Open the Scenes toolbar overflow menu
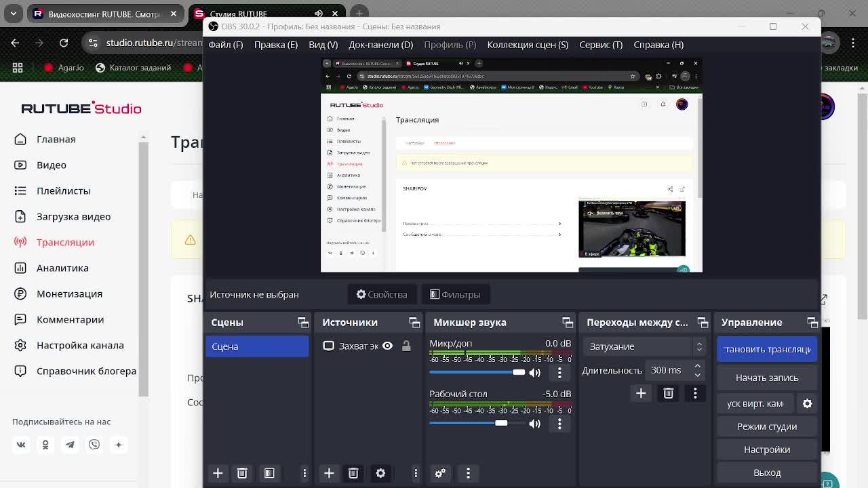This screenshot has width=868, height=488. [304, 473]
